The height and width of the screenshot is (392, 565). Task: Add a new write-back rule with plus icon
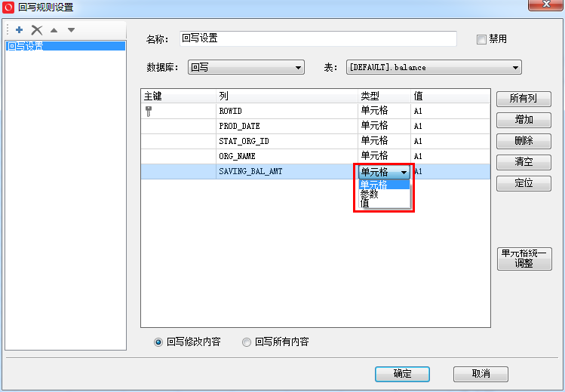[x=20, y=30]
